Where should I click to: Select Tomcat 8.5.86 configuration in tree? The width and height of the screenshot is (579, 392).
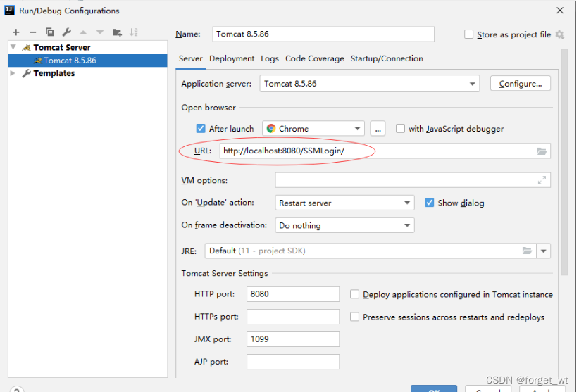[x=87, y=61]
